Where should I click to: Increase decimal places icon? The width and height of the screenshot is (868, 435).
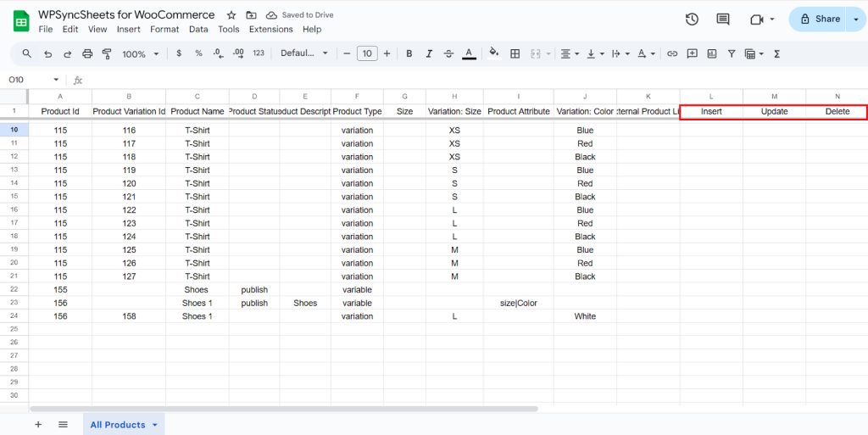pyautogui.click(x=238, y=53)
